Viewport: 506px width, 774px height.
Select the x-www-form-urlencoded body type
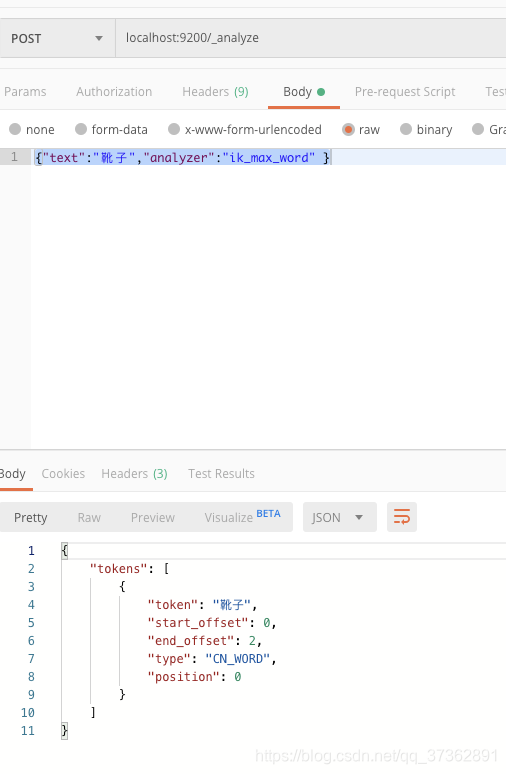tap(245, 130)
